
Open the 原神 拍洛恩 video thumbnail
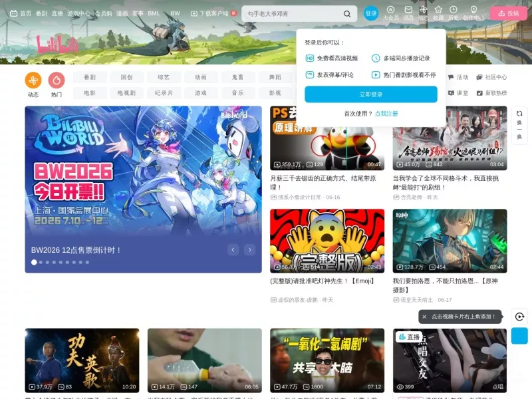click(x=450, y=241)
